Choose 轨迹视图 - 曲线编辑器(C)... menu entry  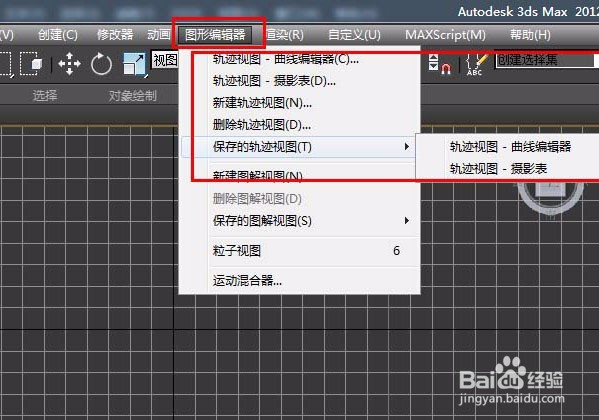300,59
